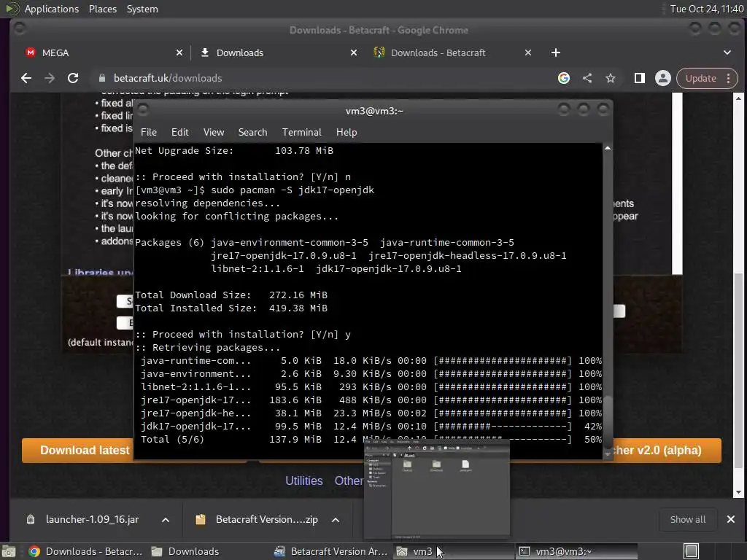Click the page scrollbar down arrow
The height and width of the screenshot is (560, 747).
(x=738, y=492)
